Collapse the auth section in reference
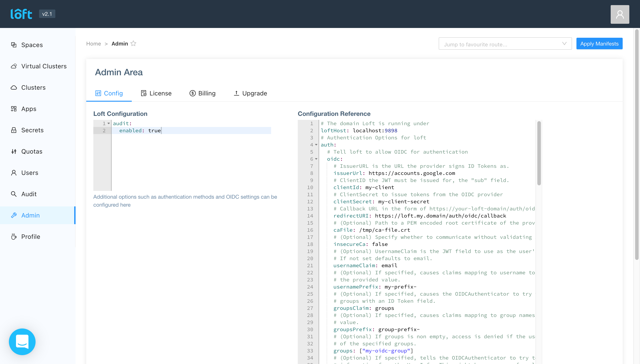 [316, 145]
